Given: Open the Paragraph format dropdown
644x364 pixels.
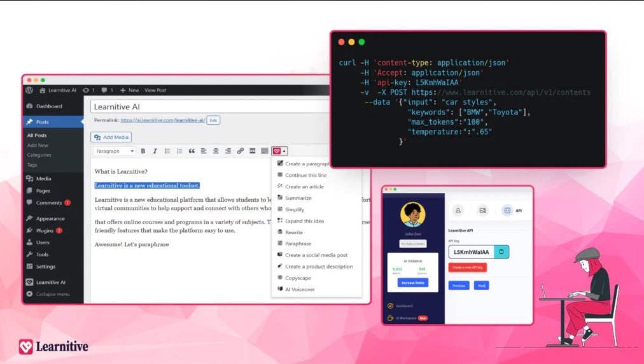Looking at the screenshot, I should pos(115,151).
